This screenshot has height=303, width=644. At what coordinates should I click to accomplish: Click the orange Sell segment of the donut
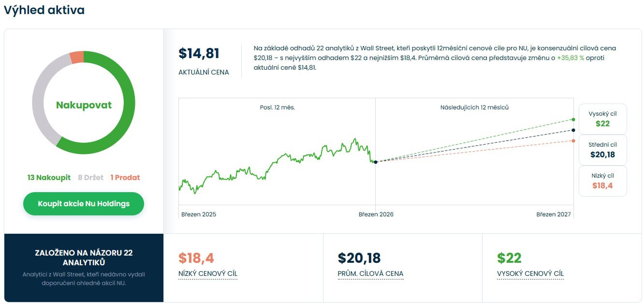(77, 58)
